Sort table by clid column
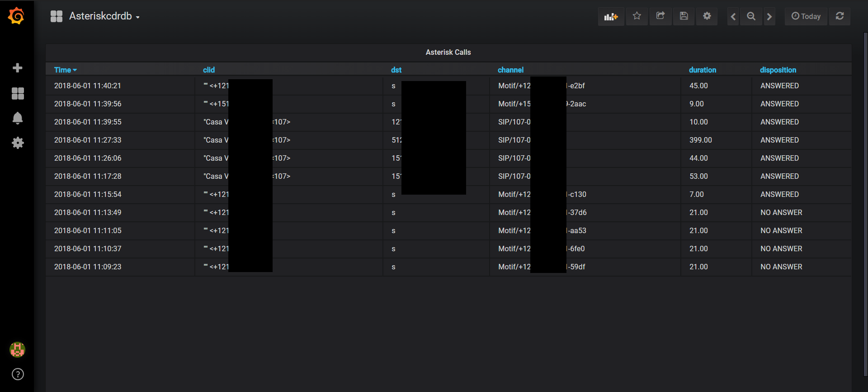 (x=209, y=70)
